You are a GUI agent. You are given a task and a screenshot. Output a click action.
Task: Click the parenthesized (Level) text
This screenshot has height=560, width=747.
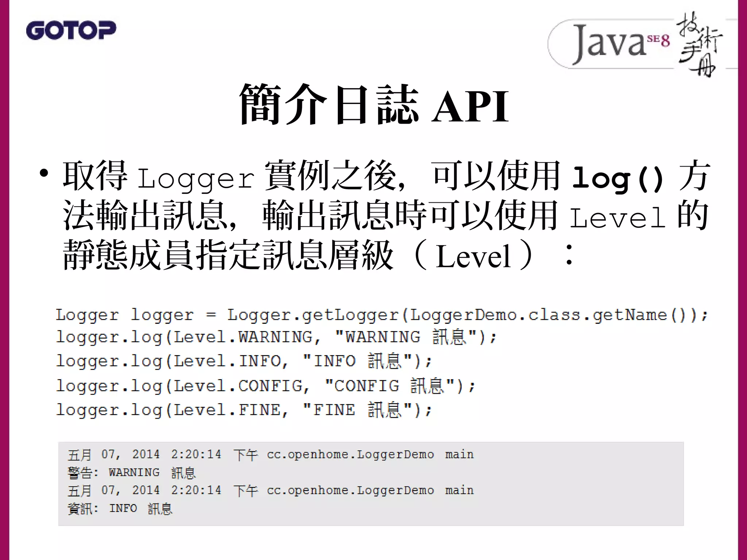click(474, 255)
